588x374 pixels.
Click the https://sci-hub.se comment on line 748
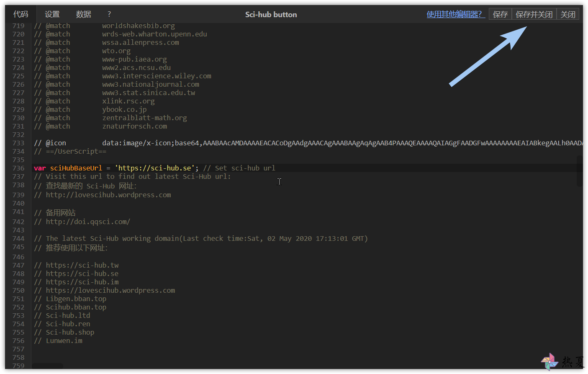pos(76,273)
